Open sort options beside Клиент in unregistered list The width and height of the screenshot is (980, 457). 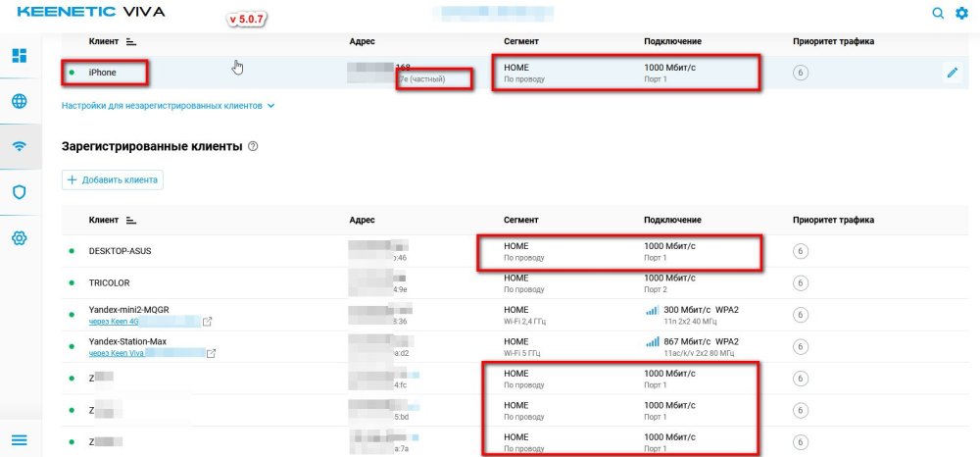(x=130, y=42)
